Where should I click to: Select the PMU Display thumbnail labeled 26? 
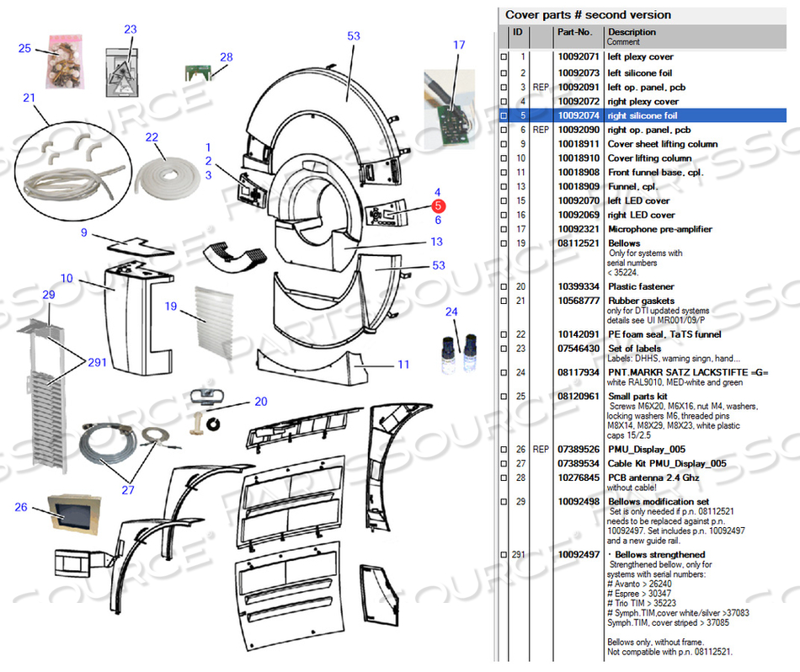click(74, 514)
